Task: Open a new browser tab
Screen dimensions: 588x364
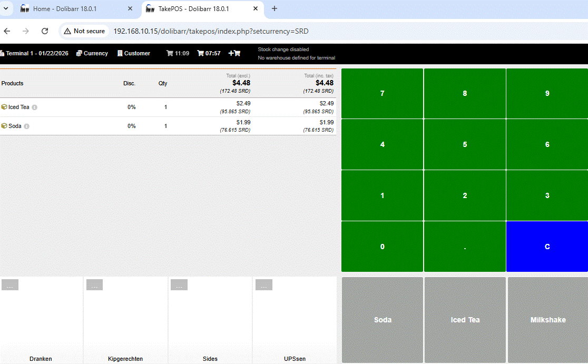Action: point(274,8)
